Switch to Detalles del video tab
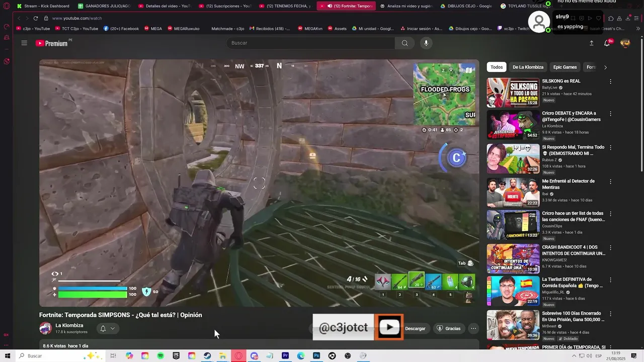The height and width of the screenshot is (362, 644). (165, 6)
